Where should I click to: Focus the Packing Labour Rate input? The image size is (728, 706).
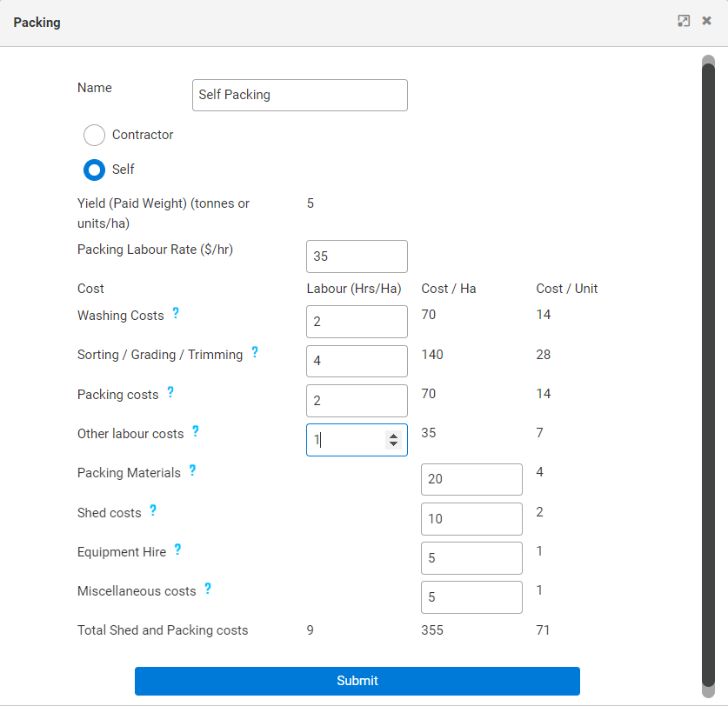(357, 256)
